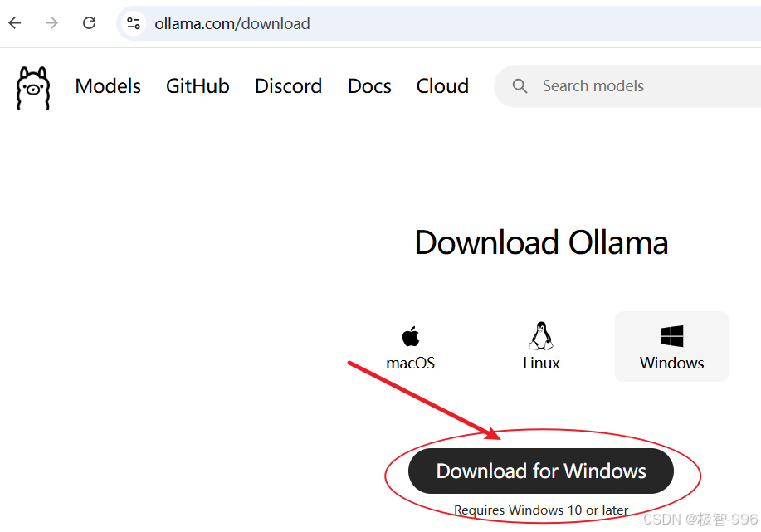Reload the page with the refresh icon
Viewport: 761px width, 532px height.
coord(89,22)
